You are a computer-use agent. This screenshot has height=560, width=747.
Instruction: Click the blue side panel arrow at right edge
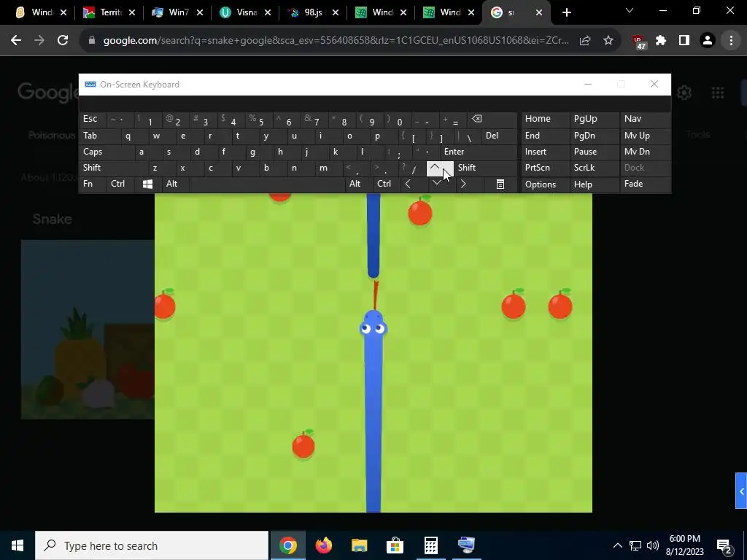tap(741, 491)
